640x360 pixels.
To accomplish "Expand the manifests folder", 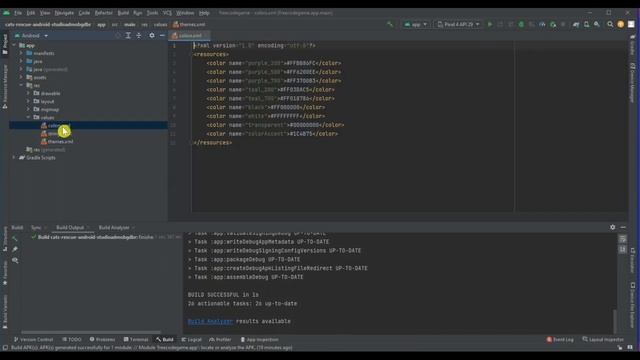I will click(x=21, y=53).
